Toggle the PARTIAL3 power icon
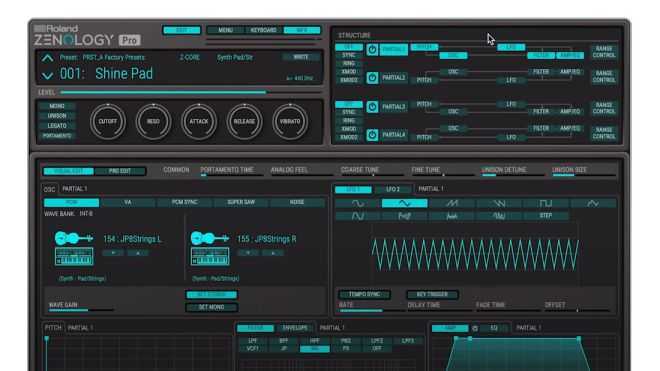Viewport: 660px width, 371px height. click(x=372, y=107)
